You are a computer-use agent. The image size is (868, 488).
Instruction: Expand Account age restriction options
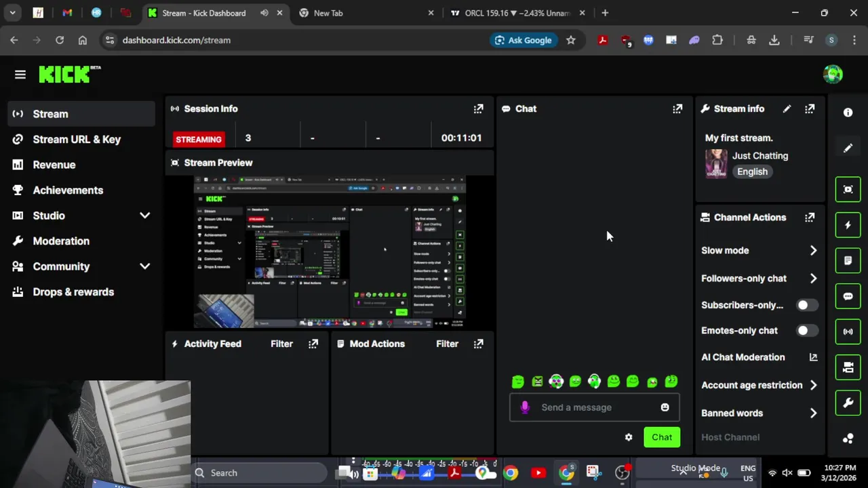(x=813, y=385)
